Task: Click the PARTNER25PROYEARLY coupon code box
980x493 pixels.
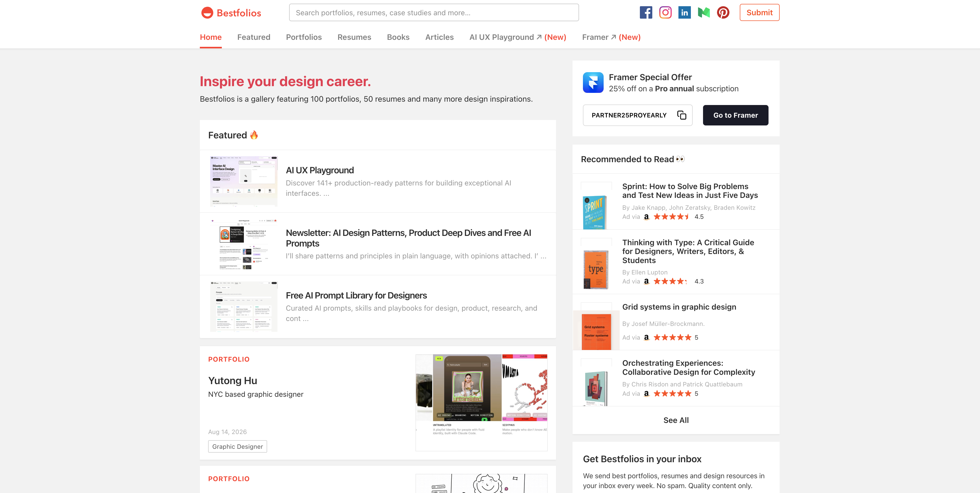Action: [637, 115]
